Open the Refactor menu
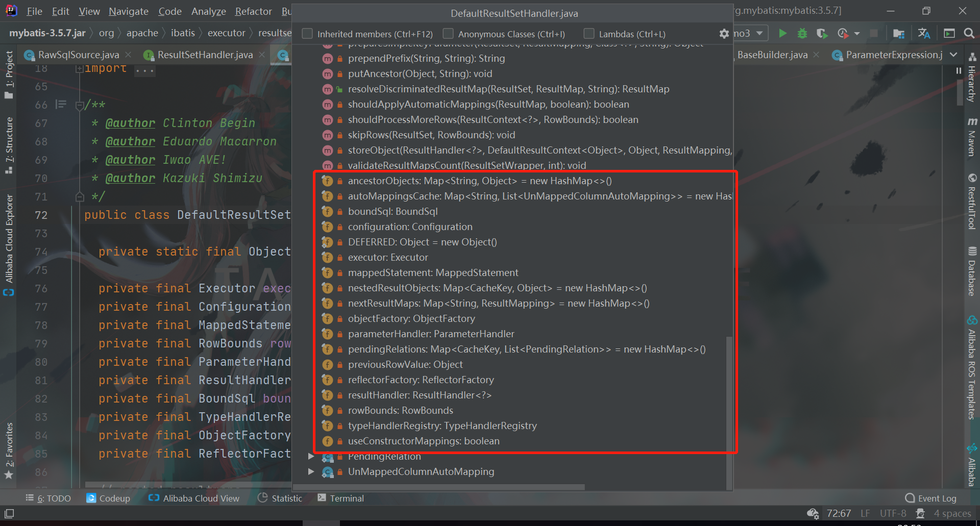 point(253,11)
